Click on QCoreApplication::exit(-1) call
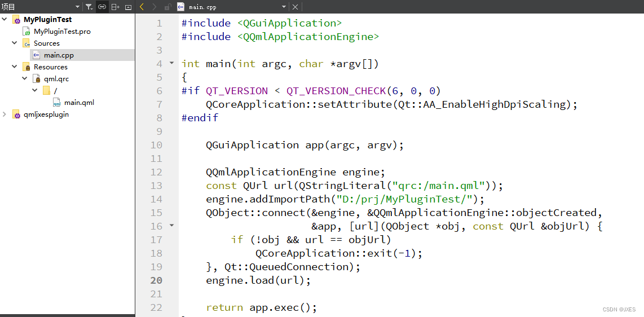 click(339, 253)
